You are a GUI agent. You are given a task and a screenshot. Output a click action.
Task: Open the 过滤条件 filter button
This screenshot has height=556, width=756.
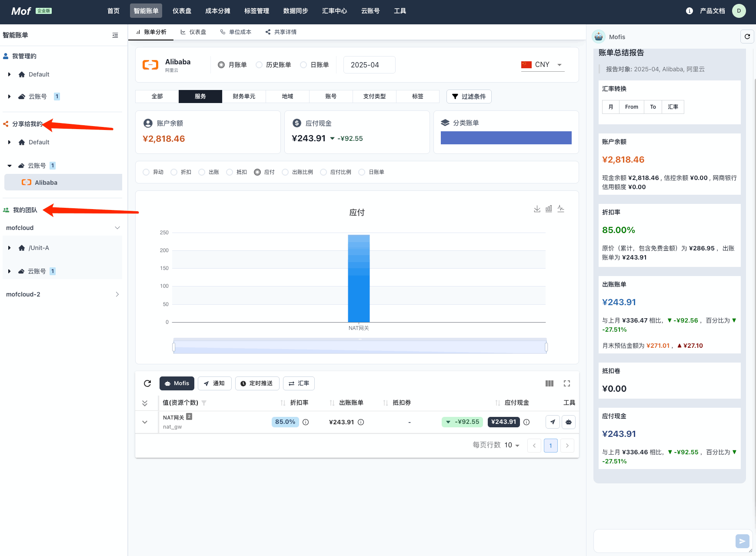(x=469, y=97)
